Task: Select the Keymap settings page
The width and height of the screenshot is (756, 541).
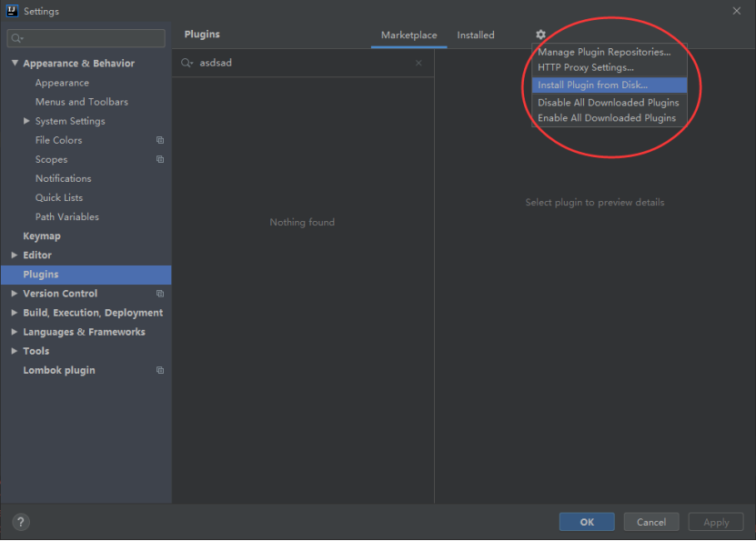Action: 42,236
